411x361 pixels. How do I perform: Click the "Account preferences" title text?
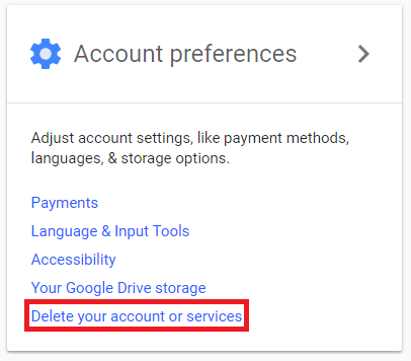tap(185, 54)
